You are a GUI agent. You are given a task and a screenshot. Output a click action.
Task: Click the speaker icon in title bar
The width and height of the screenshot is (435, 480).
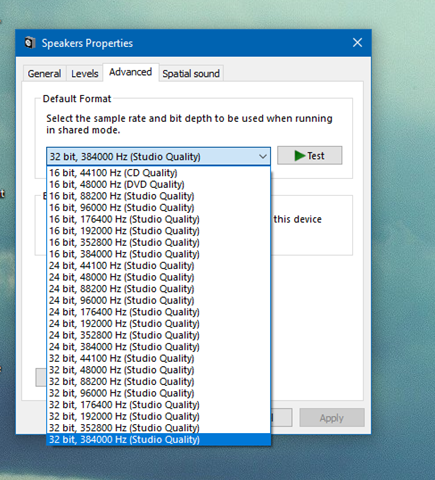click(x=30, y=43)
